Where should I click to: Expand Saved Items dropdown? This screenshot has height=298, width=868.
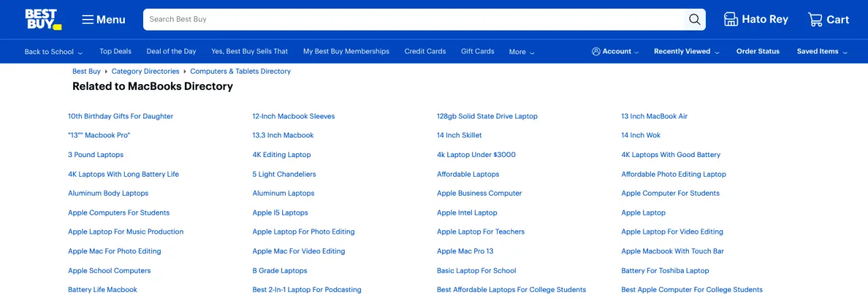point(822,51)
